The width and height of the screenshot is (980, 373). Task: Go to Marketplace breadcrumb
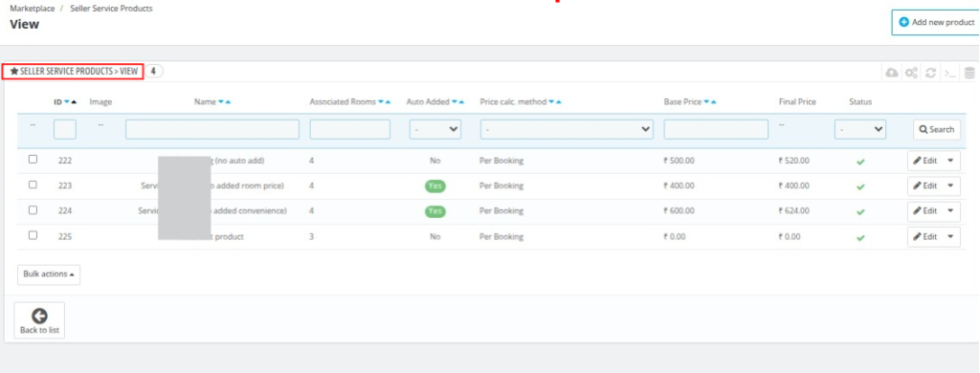click(33, 9)
